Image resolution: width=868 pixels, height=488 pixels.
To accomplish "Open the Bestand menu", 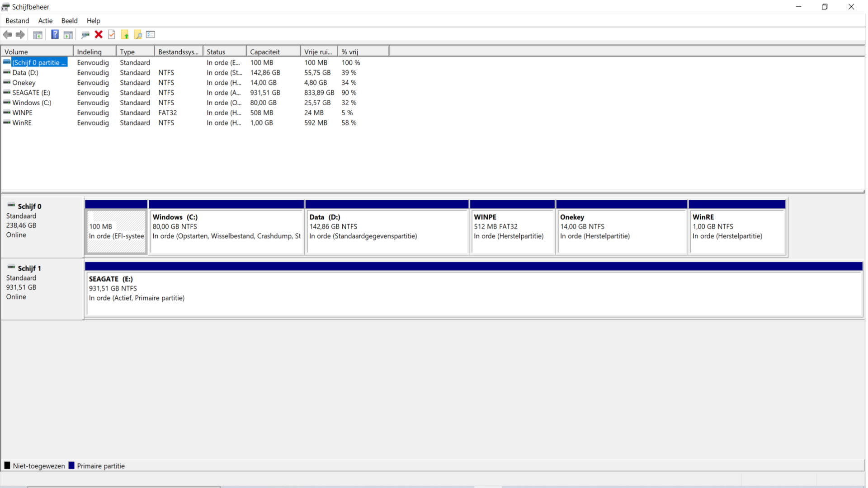I will click(x=17, y=21).
